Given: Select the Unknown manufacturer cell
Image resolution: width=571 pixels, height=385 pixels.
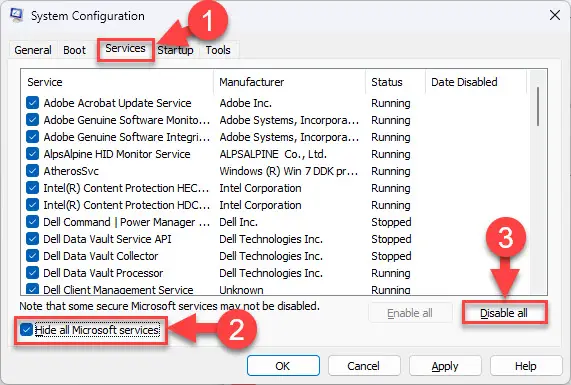Looking at the screenshot, I should tap(241, 290).
